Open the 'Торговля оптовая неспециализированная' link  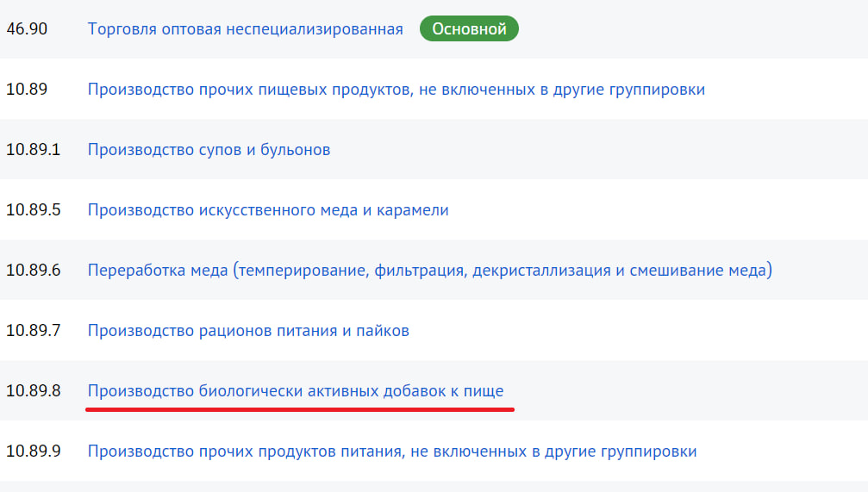[x=245, y=29]
